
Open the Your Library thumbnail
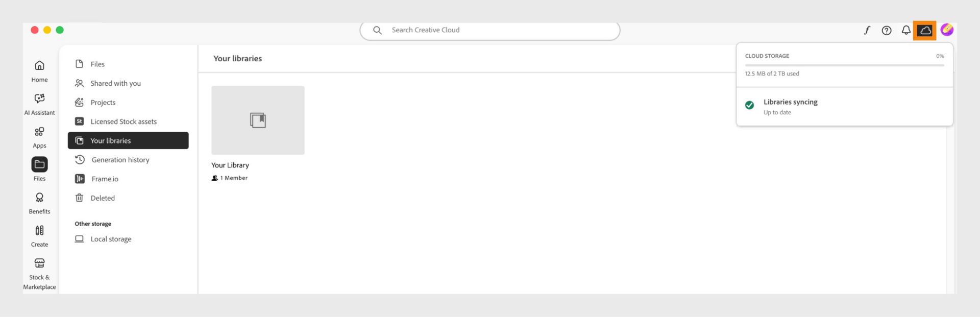coord(258,120)
